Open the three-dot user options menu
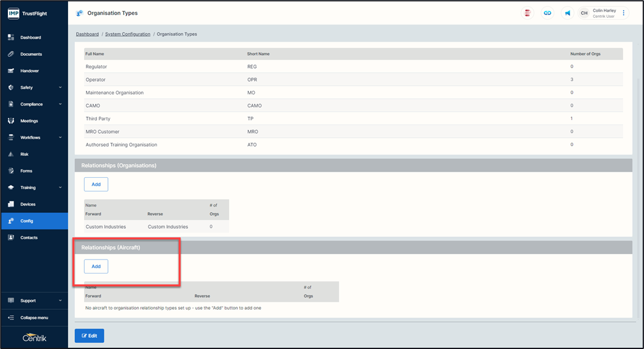Screen dimensions: 644x349 (624, 13)
